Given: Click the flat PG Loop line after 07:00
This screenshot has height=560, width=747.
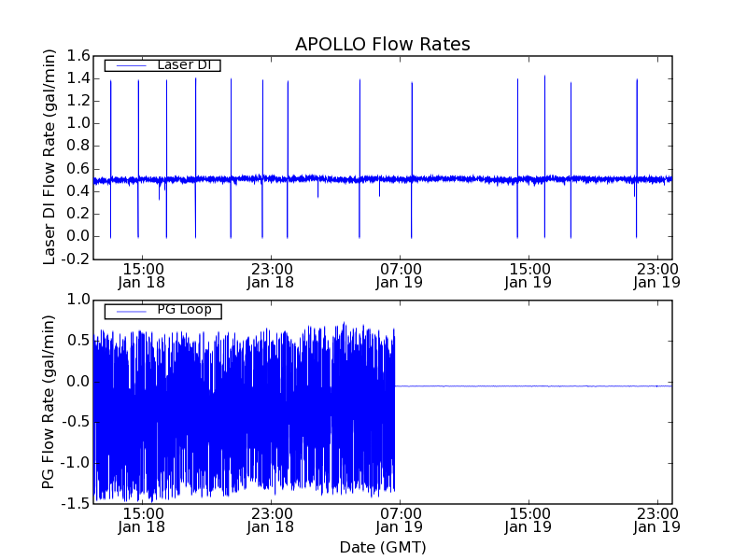Looking at the screenshot, I should 533,386.
